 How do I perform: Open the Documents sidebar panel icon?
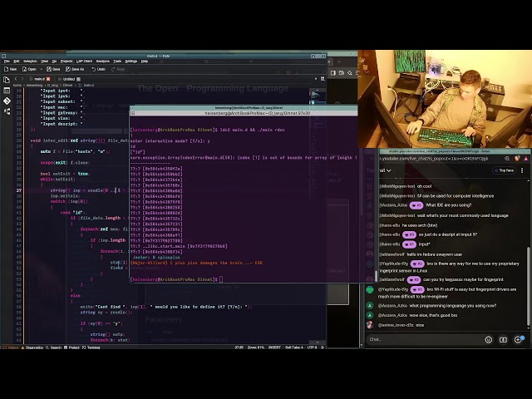coord(7,80)
